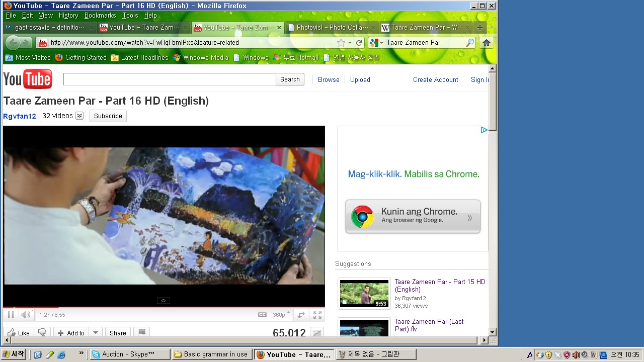Open a new tab with plus button
This screenshot has height=362, width=644.
click(x=479, y=28)
